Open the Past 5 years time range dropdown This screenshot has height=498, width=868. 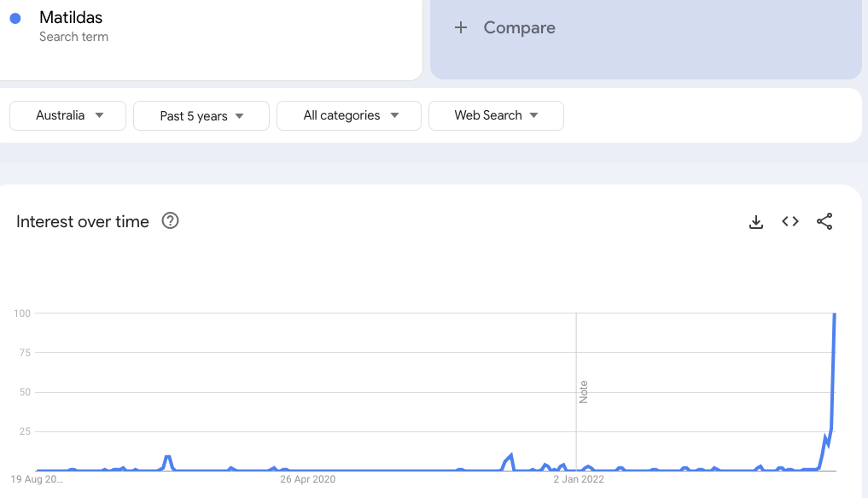[201, 116]
